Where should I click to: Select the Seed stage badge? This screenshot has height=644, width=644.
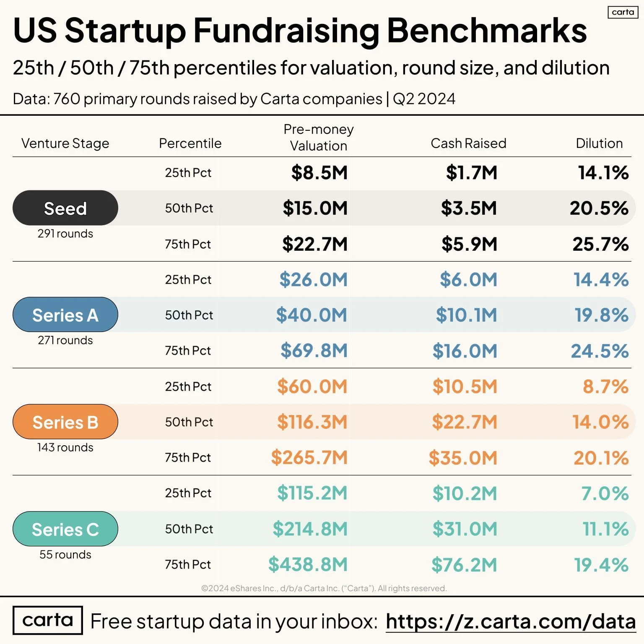(x=65, y=208)
